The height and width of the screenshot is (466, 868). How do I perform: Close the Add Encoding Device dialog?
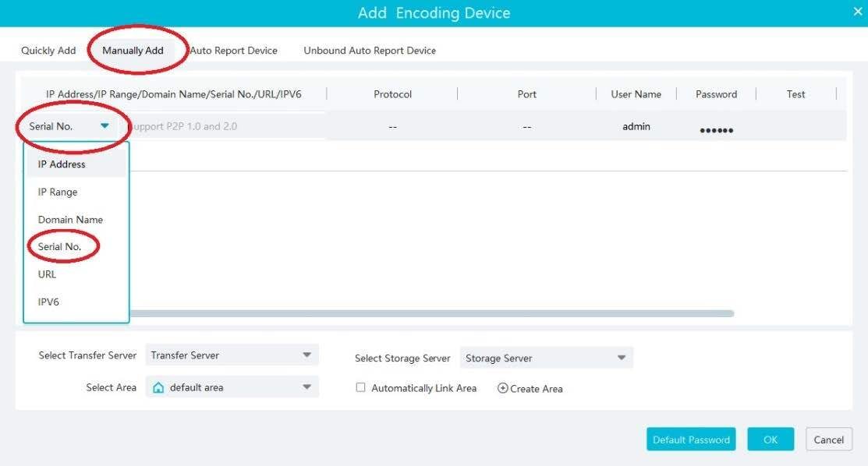pyautogui.click(x=858, y=11)
